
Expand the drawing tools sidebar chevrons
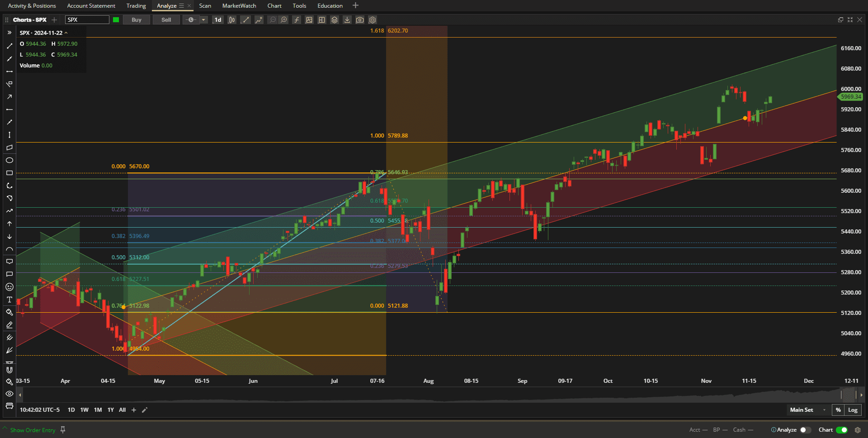pos(9,33)
